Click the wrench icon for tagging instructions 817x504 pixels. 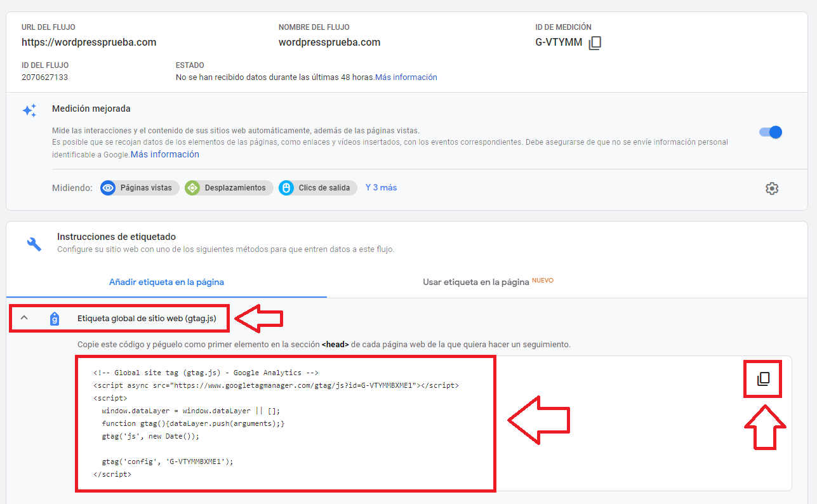pyautogui.click(x=34, y=244)
